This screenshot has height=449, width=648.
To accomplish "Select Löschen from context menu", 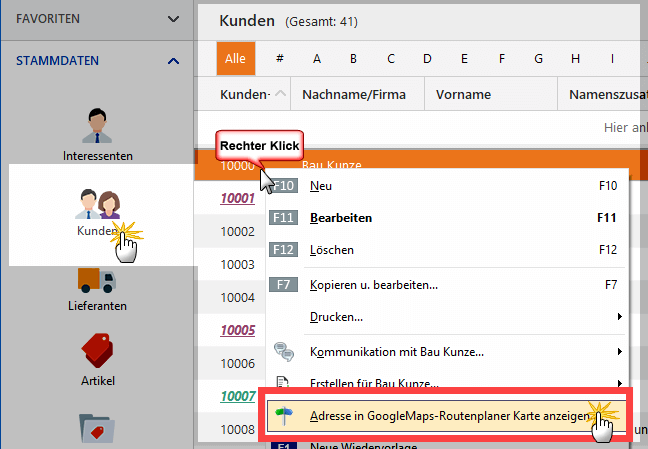I will pyautogui.click(x=331, y=249).
